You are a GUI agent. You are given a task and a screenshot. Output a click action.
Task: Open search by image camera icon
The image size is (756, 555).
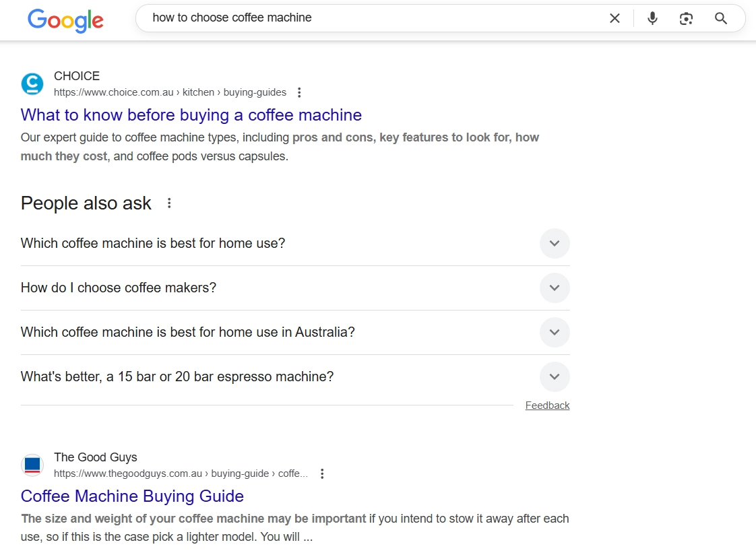click(x=686, y=18)
